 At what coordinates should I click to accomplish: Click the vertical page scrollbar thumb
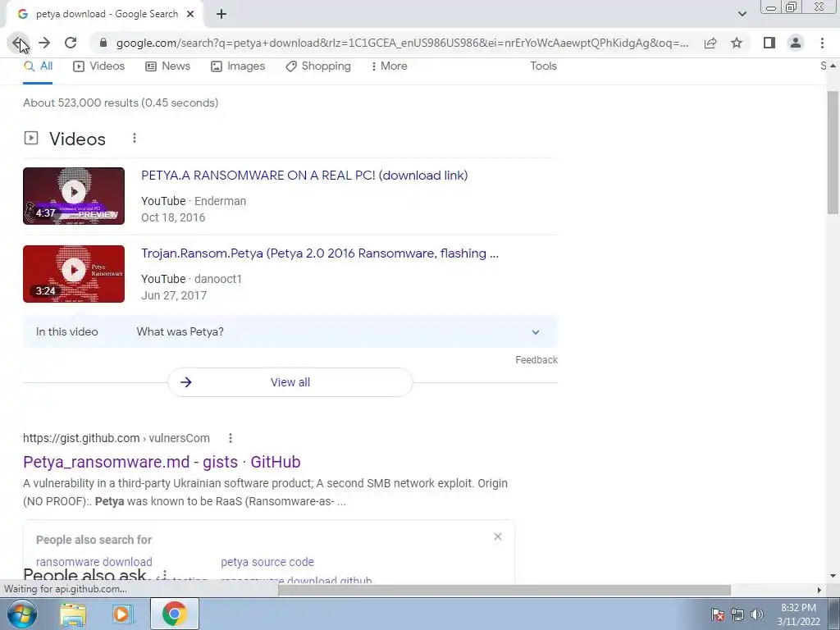[833, 153]
